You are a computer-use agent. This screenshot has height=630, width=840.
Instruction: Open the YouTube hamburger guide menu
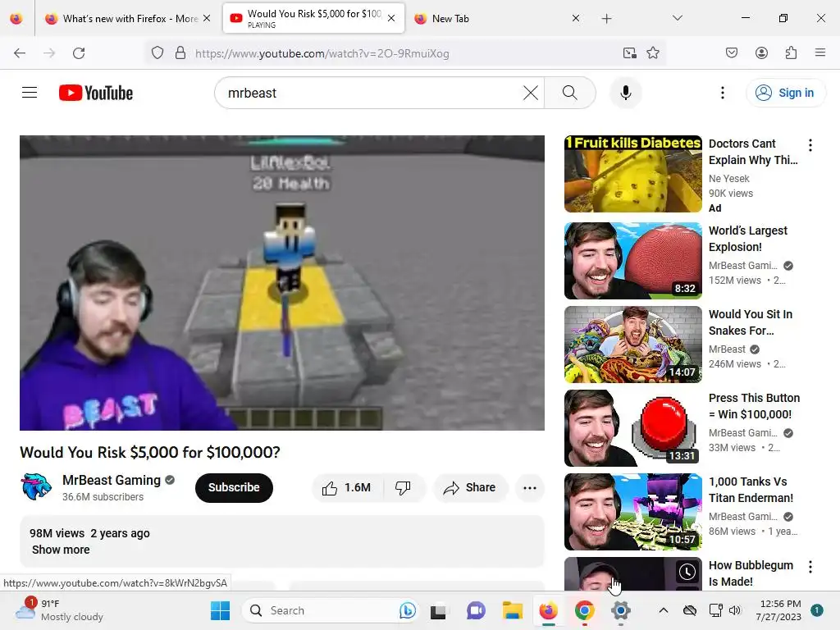(x=30, y=93)
